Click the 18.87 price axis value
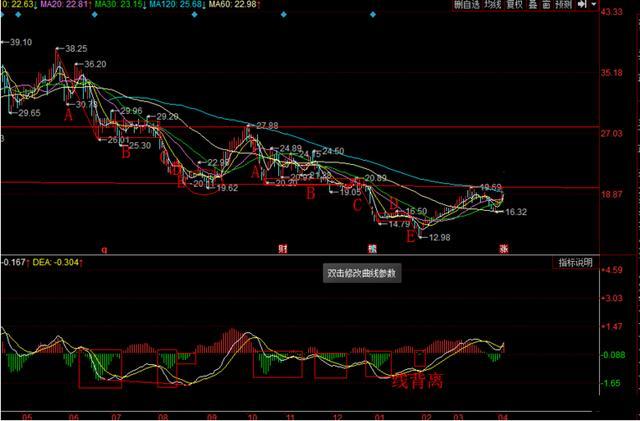This screenshot has height=421, width=640. point(612,194)
